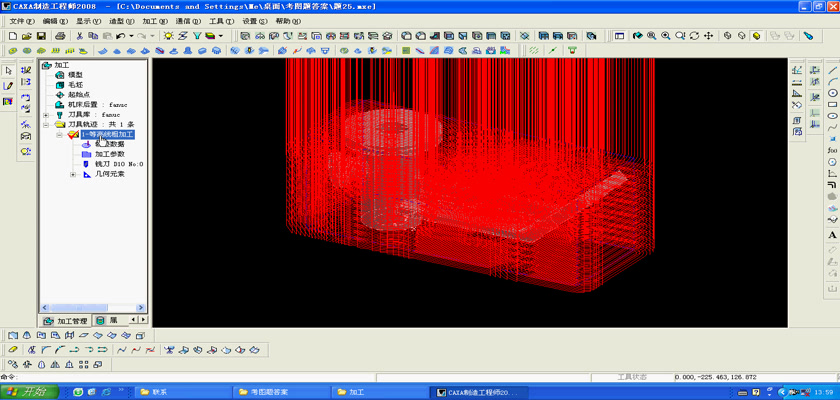Click the rotate view arrows icon

coord(694,36)
